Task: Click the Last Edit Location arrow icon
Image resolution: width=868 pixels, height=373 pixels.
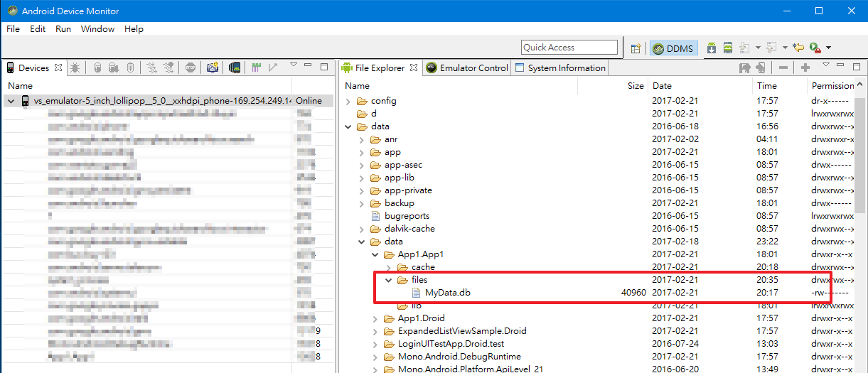Action: pos(798,48)
